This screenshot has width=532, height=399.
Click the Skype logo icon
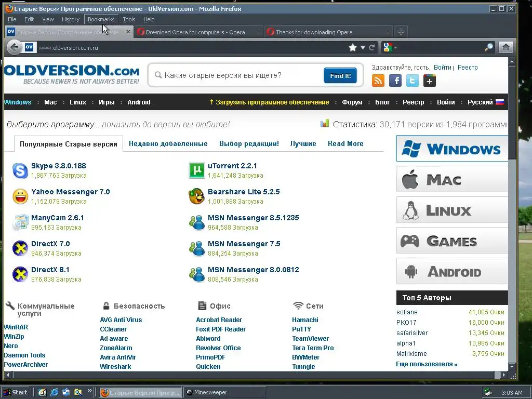[20, 170]
